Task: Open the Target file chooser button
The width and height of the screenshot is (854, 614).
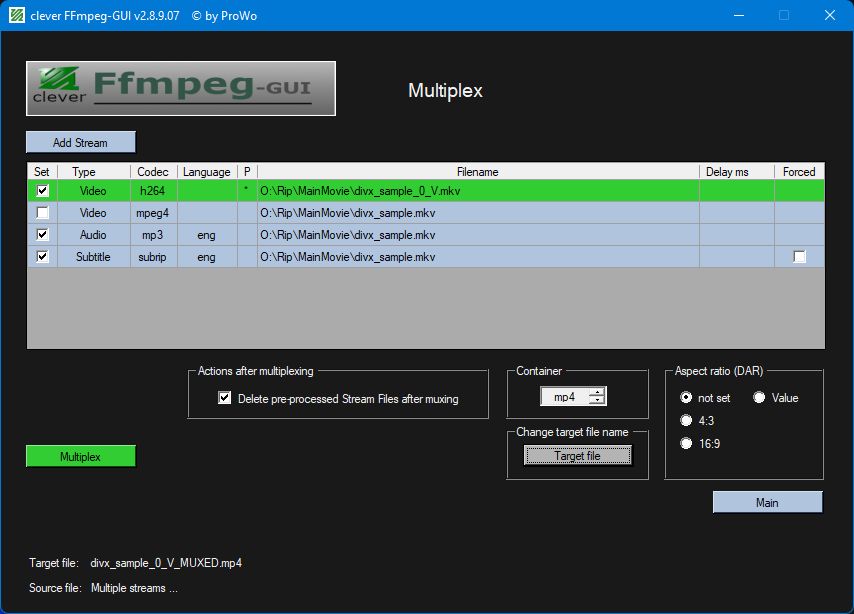Action: [577, 455]
